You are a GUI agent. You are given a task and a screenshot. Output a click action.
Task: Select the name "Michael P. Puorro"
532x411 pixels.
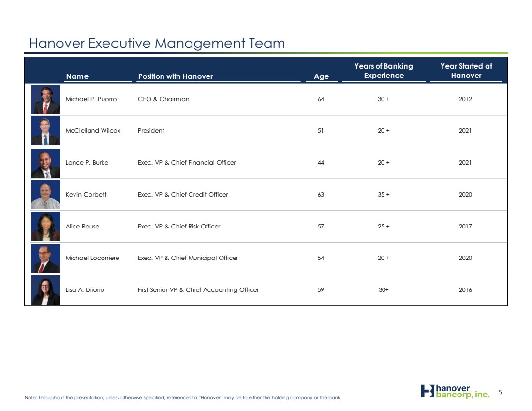click(91, 99)
